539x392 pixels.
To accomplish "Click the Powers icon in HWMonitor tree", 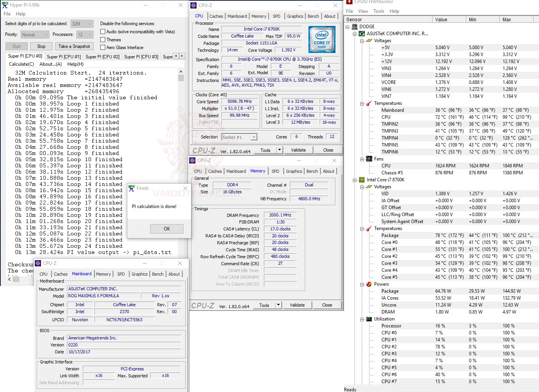I will tap(368, 284).
